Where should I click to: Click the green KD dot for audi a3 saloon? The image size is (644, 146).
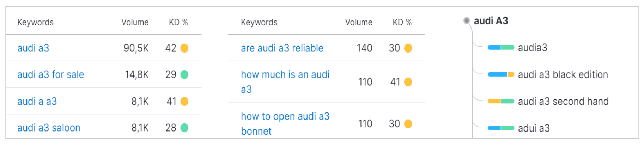pyautogui.click(x=184, y=128)
